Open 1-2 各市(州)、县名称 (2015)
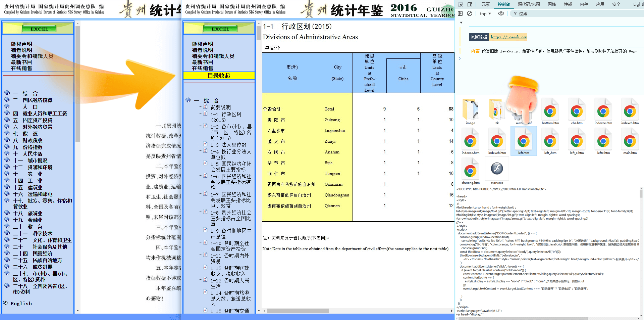644x320 pixels. (x=231, y=132)
